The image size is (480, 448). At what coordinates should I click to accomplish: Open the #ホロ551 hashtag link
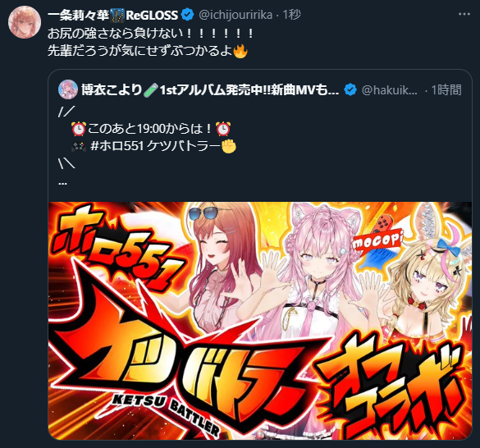pos(117,146)
